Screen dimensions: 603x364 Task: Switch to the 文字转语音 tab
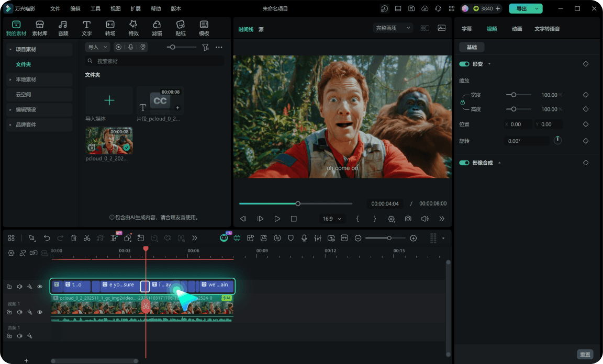pos(547,29)
